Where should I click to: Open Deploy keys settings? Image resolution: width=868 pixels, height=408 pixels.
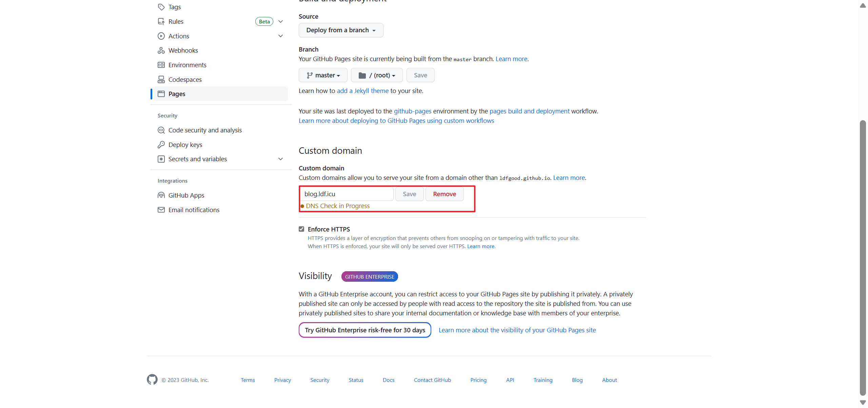point(221,145)
